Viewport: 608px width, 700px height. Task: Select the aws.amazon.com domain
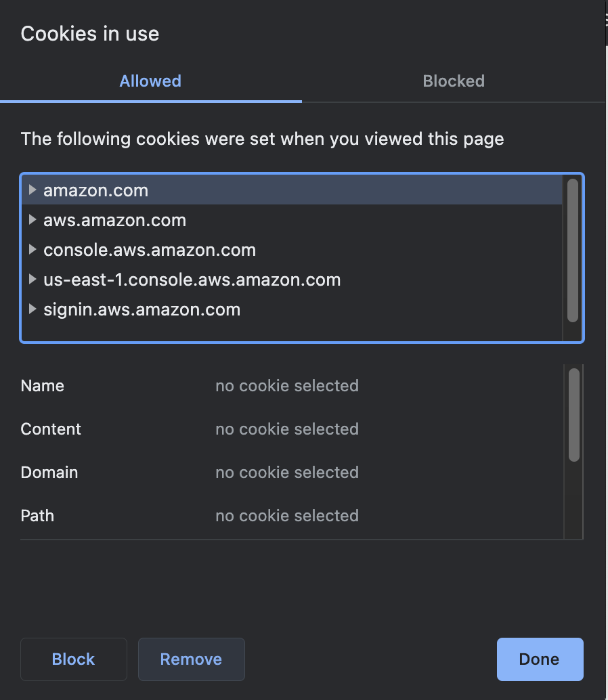[x=114, y=219]
